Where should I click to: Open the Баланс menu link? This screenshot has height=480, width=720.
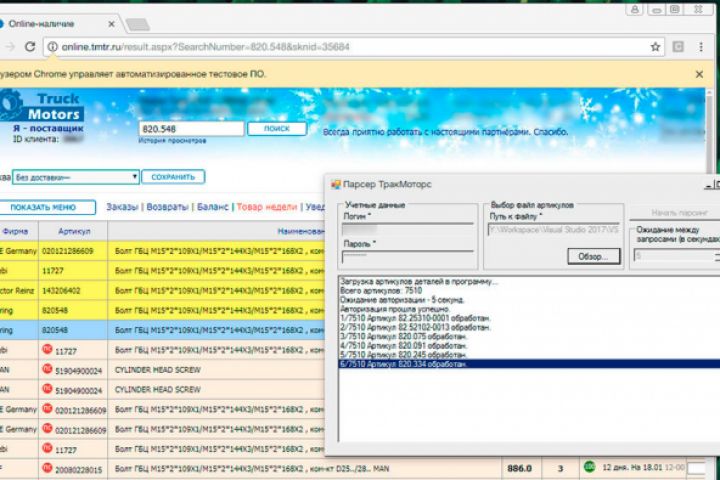click(x=213, y=207)
